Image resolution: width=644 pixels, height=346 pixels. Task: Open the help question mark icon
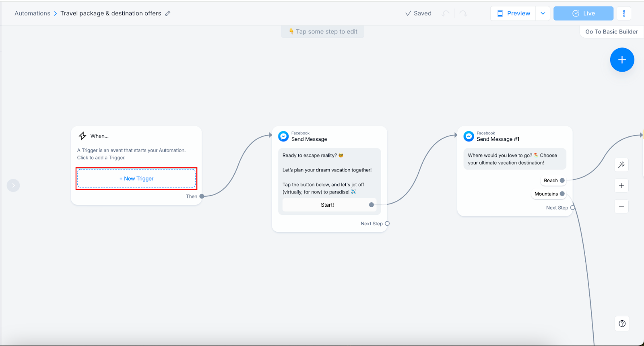pyautogui.click(x=622, y=323)
